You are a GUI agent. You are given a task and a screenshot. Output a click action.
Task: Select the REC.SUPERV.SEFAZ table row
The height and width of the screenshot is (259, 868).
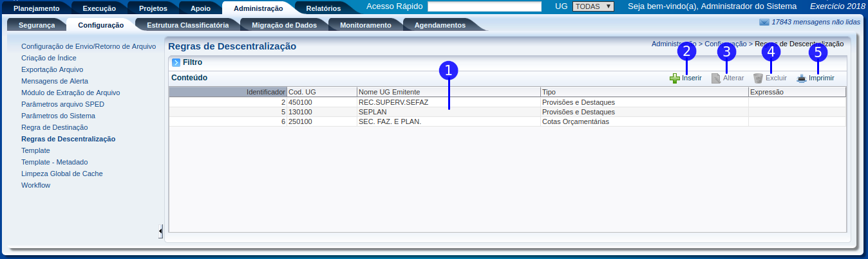tap(393, 102)
